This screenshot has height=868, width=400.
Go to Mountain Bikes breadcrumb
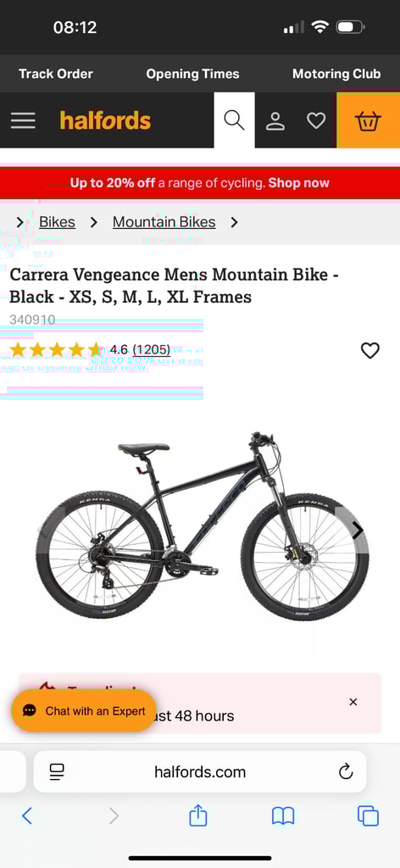[164, 222]
